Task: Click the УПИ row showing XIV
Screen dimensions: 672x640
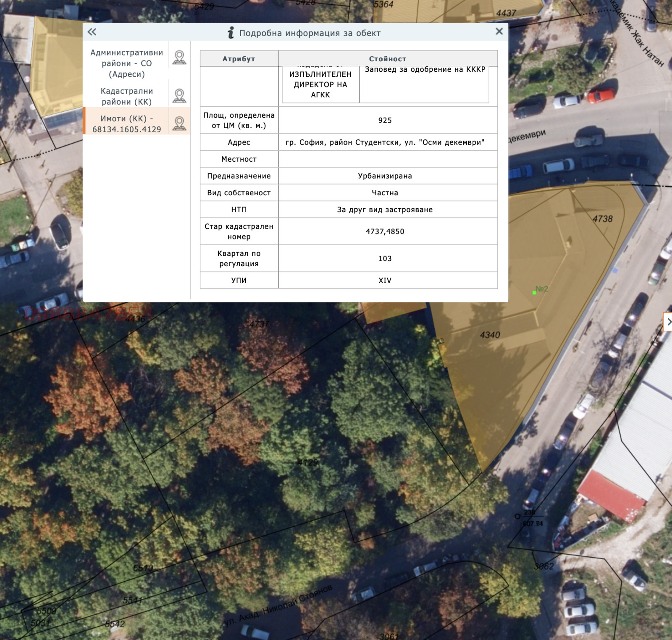Action: pyautogui.click(x=385, y=280)
